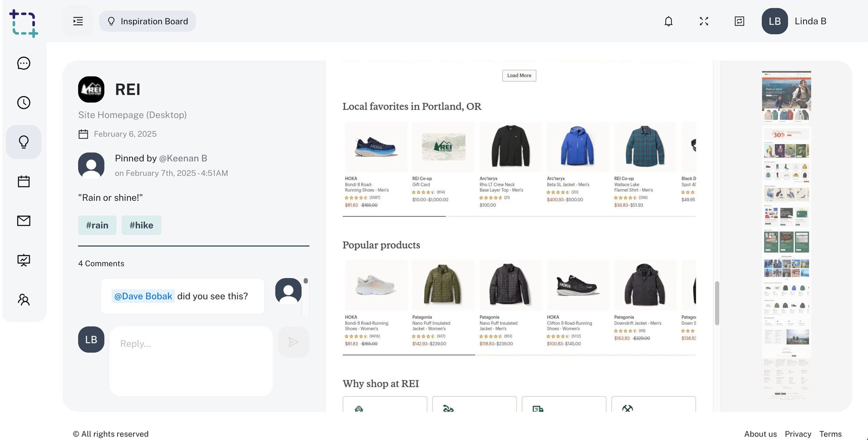This screenshot has height=440, width=868.
Task: Click the 4 Comments heading
Action: (101, 264)
